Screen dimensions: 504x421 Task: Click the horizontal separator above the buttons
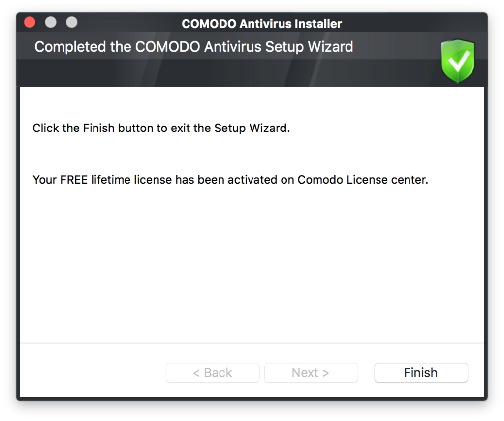pyautogui.click(x=252, y=343)
